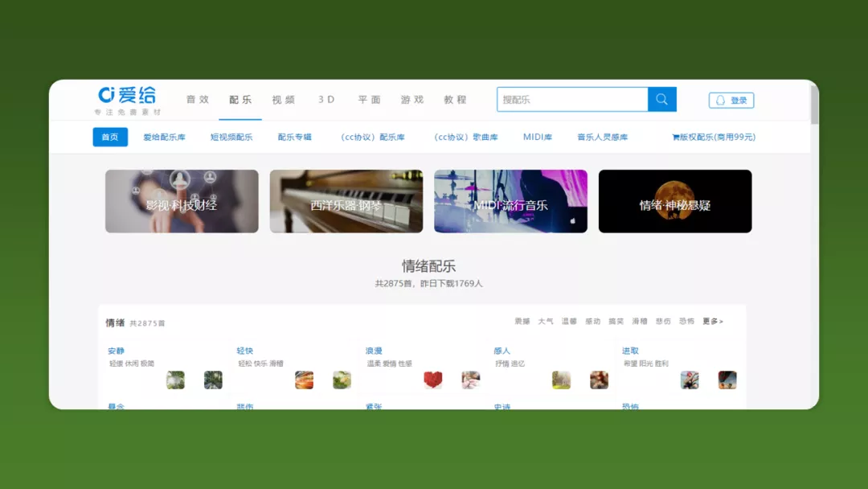This screenshot has width=868, height=489.
Task: Open the 版权配乐(商用99元) link
Action: pyautogui.click(x=714, y=137)
